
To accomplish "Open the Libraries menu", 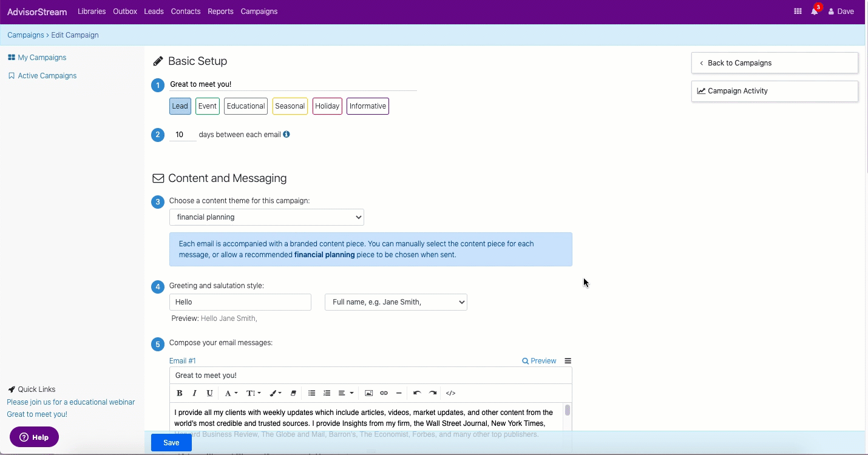I will pos(92,12).
